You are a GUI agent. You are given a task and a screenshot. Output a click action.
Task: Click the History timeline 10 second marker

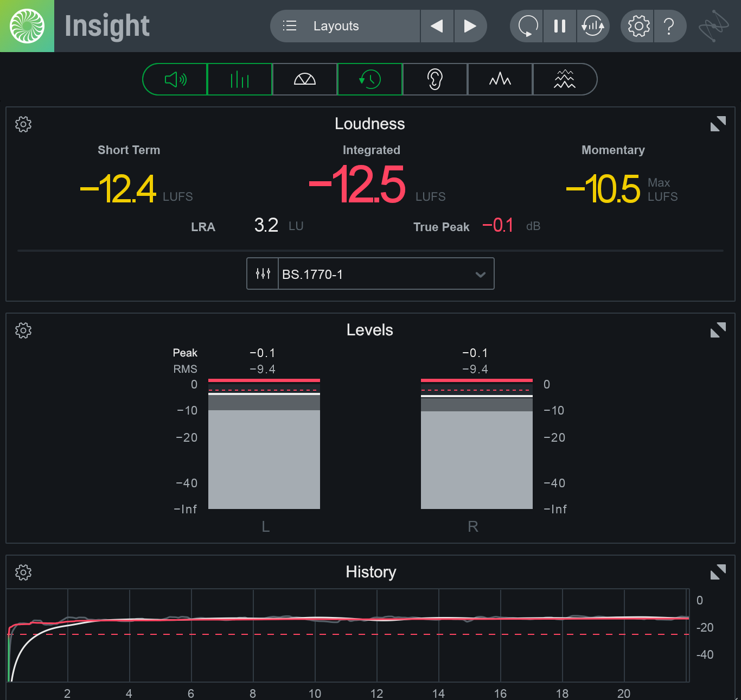pos(315,693)
